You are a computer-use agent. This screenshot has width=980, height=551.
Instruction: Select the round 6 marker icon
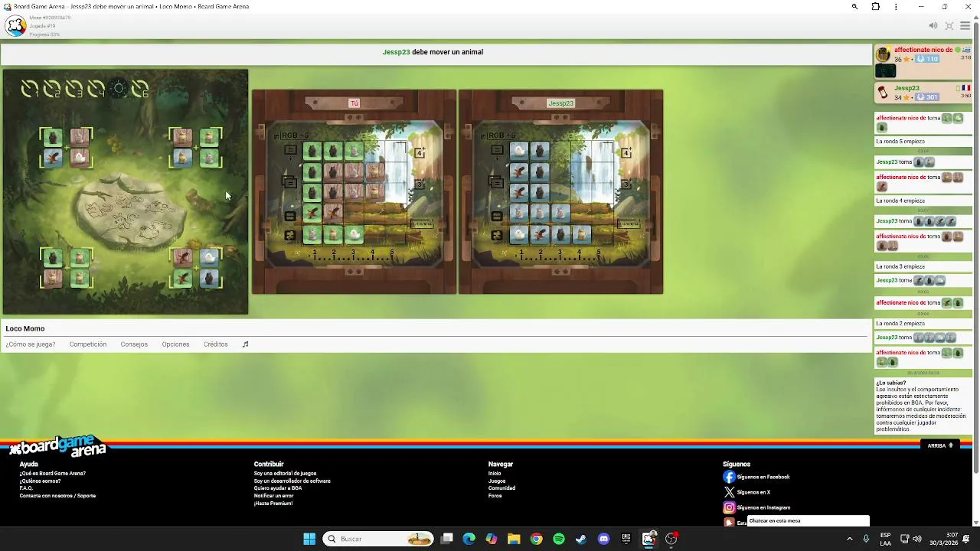tap(141, 90)
